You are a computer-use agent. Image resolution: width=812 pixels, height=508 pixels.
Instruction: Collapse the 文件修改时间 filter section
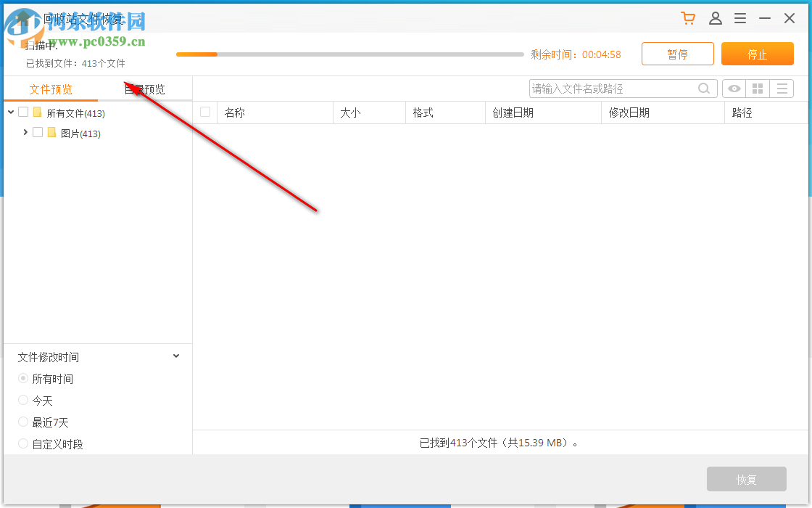pyautogui.click(x=175, y=356)
